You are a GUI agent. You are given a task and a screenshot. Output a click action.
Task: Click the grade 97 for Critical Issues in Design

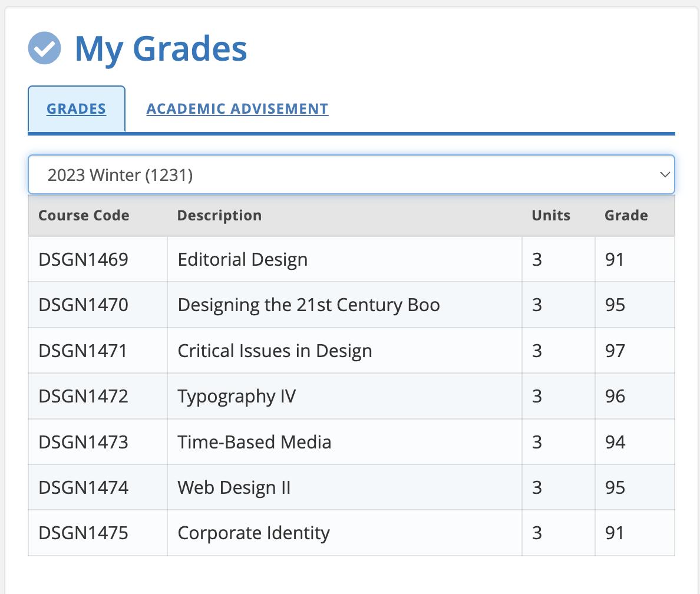[613, 350]
